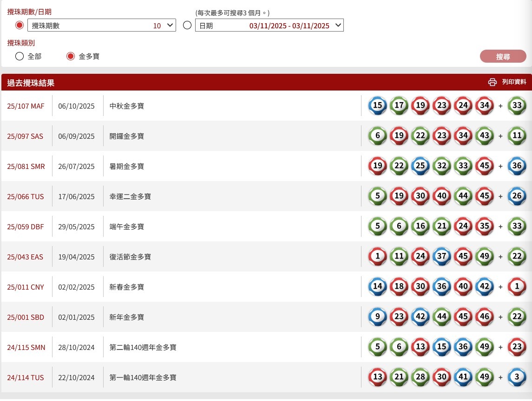The height and width of the screenshot is (401, 532).
Task: Click extra number ball 3 in draw 24/114 TUS
Action: tap(517, 377)
